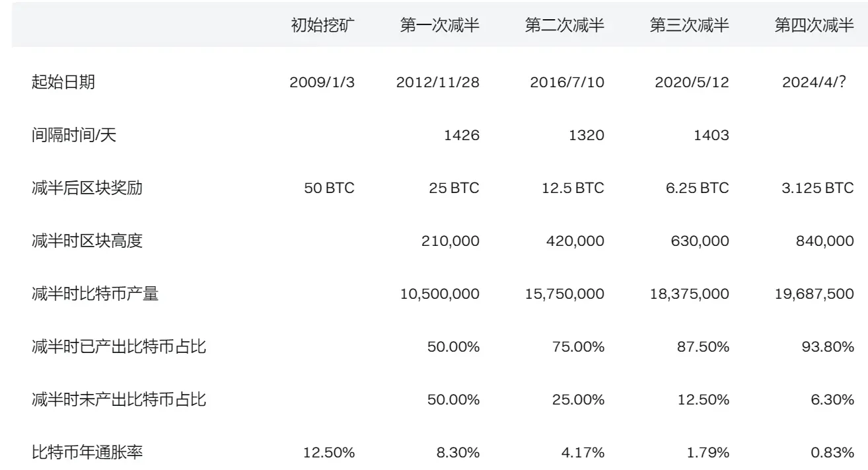Select the 减半时未产出比特币占比 row label
868x470 pixels.
pos(119,400)
